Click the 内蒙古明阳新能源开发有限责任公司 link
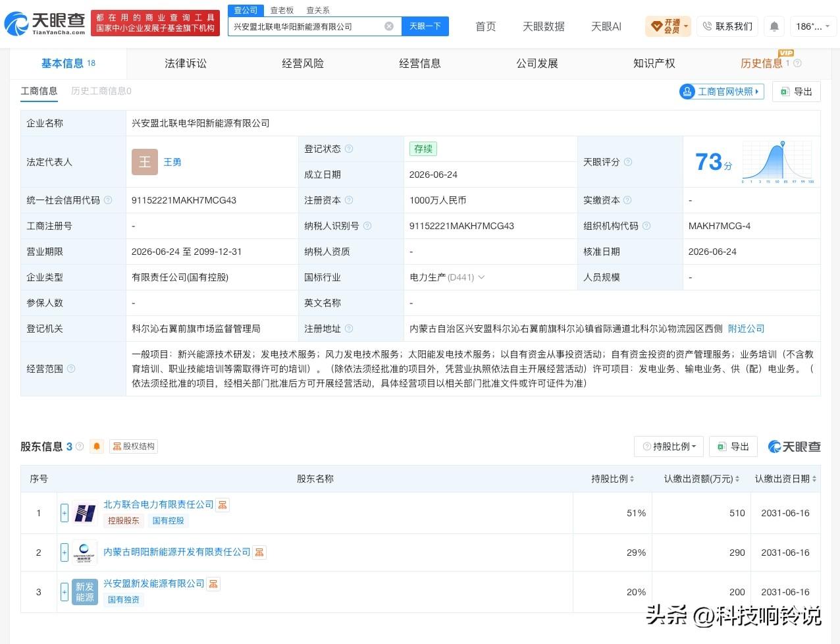 point(177,552)
